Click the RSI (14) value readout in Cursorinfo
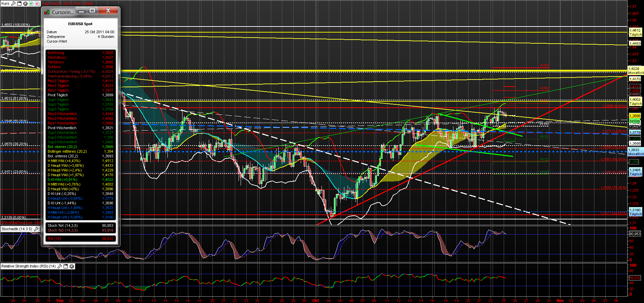Screen dimensions: 644x303 [x=81, y=239]
